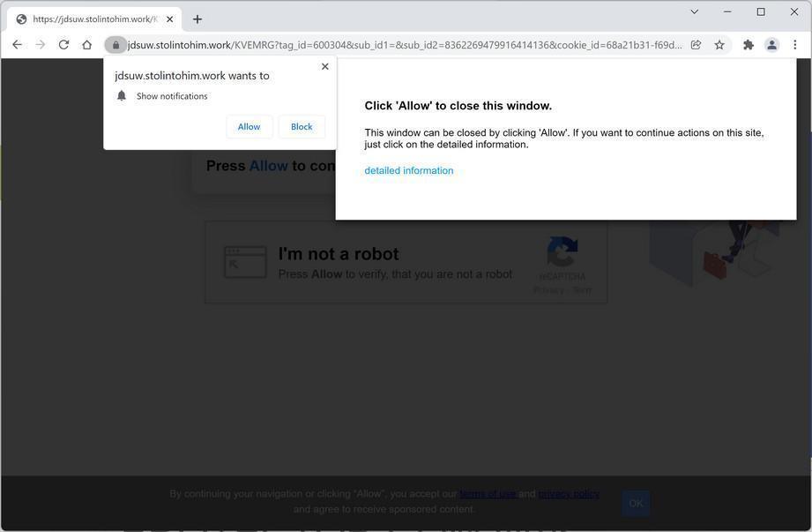Open the Chrome three-dot menu

795,45
